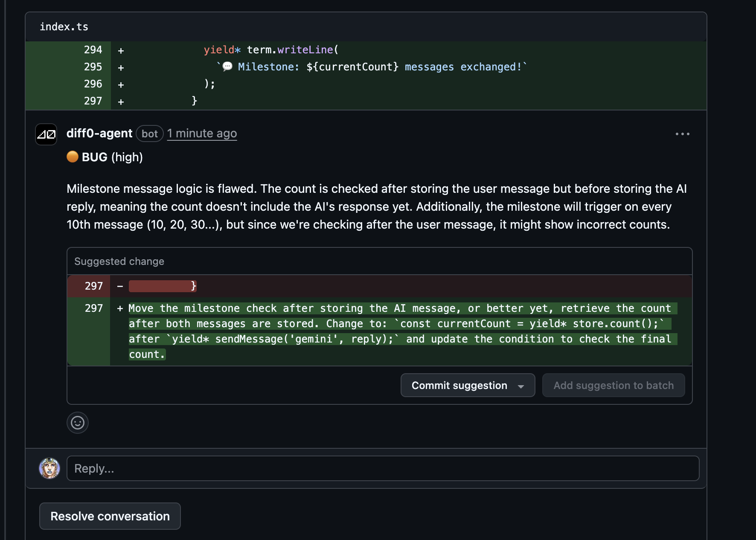
Task: Click the plus marker on line 294
Action: (121, 51)
